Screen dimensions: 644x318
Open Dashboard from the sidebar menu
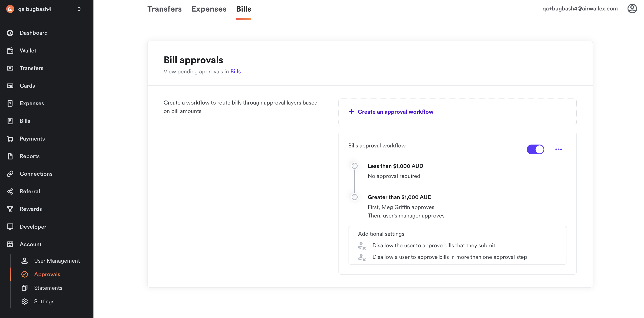pos(34,33)
